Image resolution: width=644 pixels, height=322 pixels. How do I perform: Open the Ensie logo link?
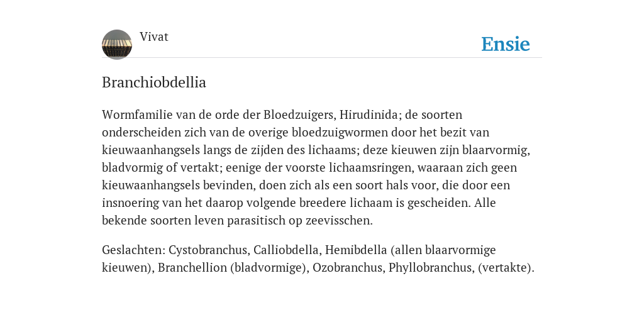[x=506, y=44]
